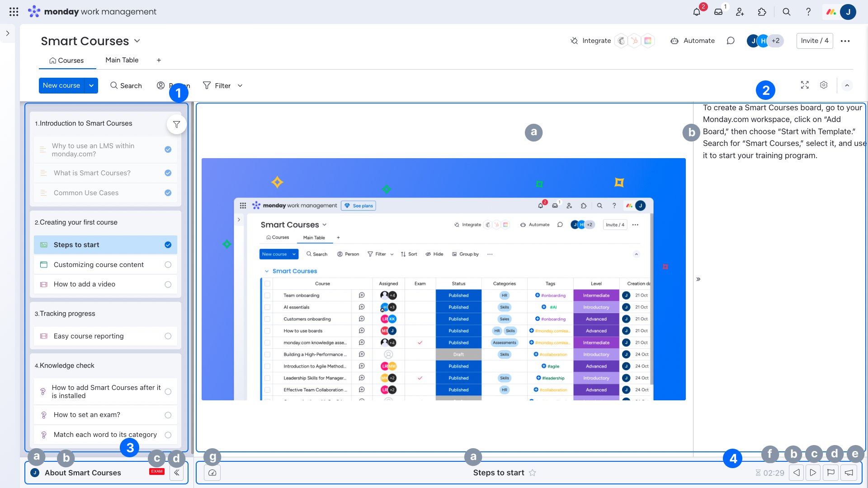Open the Filter dropdown chevron
868x488 pixels.
[240, 85]
